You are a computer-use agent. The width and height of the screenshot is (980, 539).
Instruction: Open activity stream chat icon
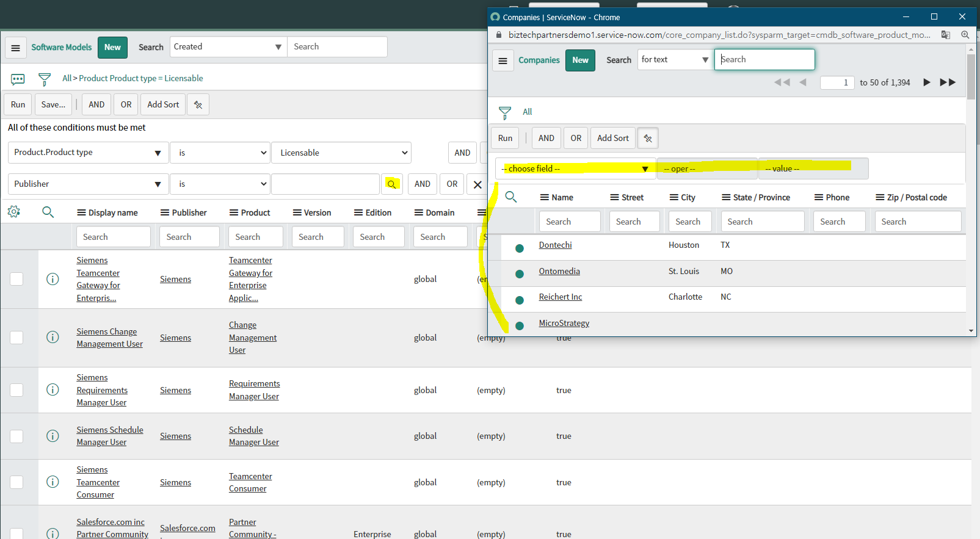(x=18, y=79)
